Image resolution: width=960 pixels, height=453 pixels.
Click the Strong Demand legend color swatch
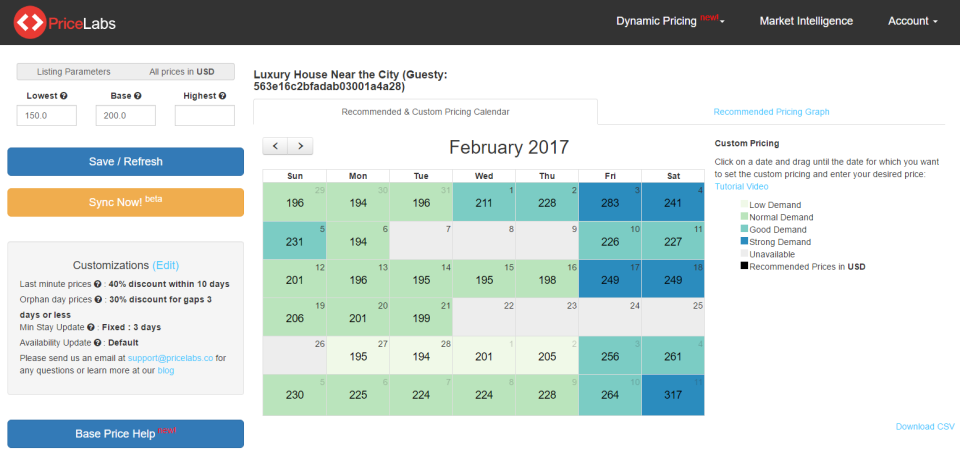(743, 241)
